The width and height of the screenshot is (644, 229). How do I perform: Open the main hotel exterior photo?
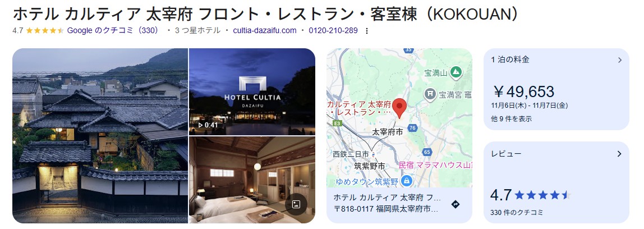pos(100,136)
